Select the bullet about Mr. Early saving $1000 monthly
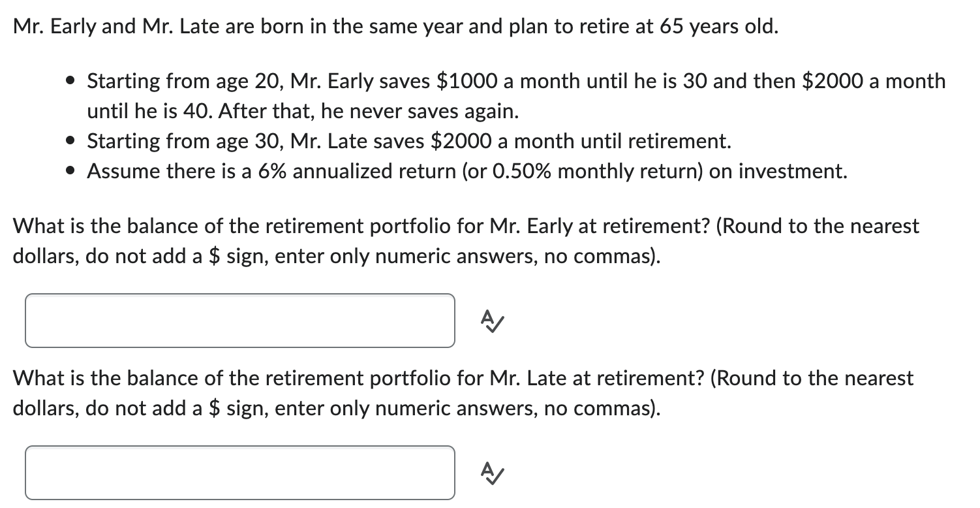 click(515, 95)
